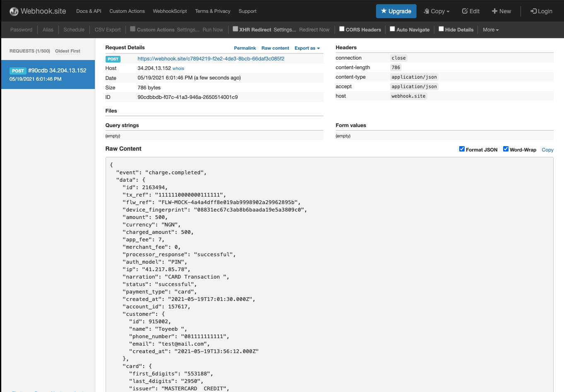Click the "first_6digits": "553188" line
The image size is (564, 392).
[171, 374]
